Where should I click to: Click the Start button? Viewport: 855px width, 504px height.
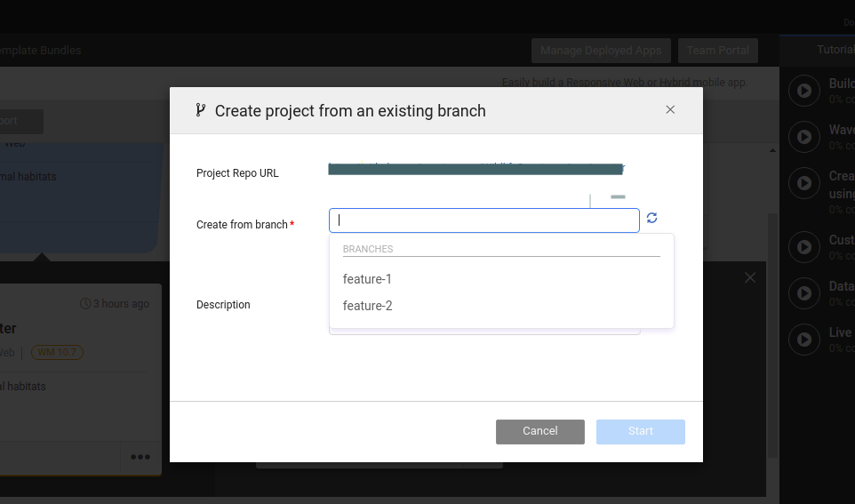coord(640,431)
